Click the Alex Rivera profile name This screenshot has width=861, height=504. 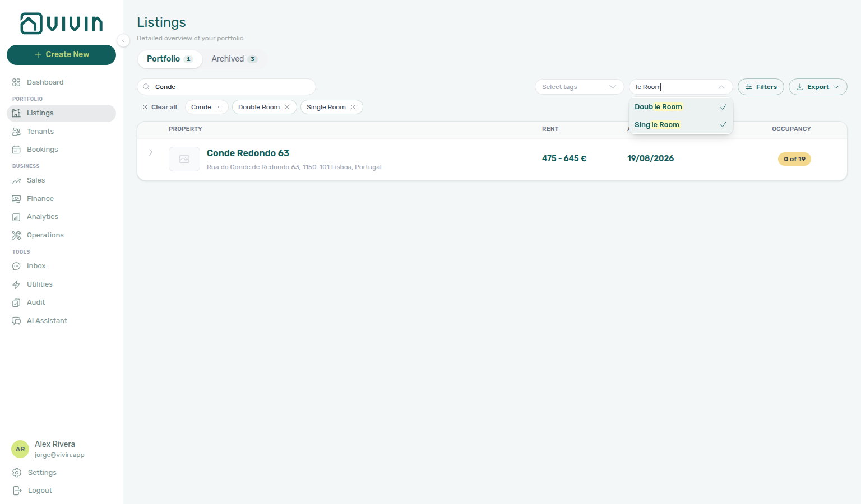tap(55, 444)
